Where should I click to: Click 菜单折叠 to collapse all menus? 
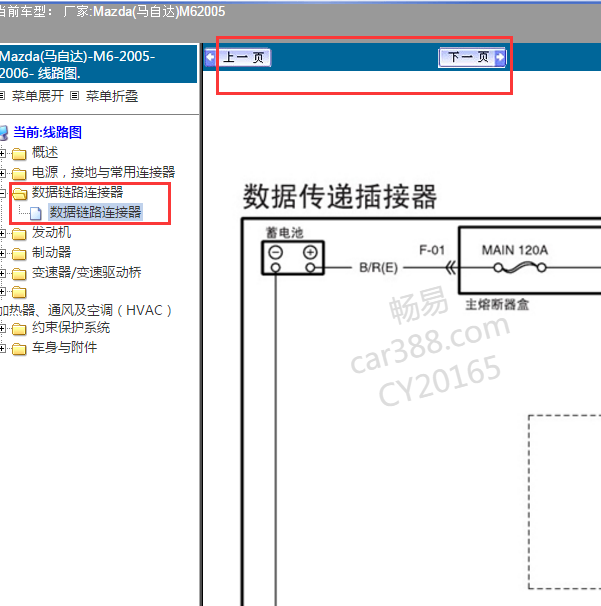112,96
